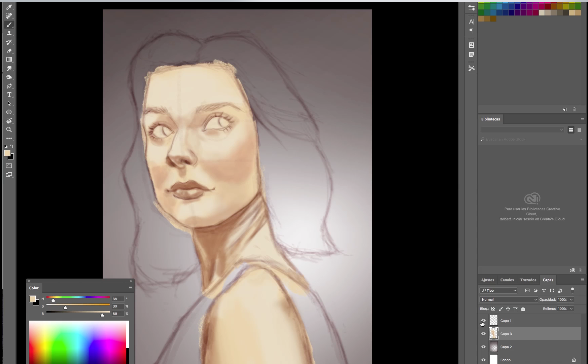Image resolution: width=588 pixels, height=364 pixels.
Task: Filter layers by type layers
Action: point(544,290)
